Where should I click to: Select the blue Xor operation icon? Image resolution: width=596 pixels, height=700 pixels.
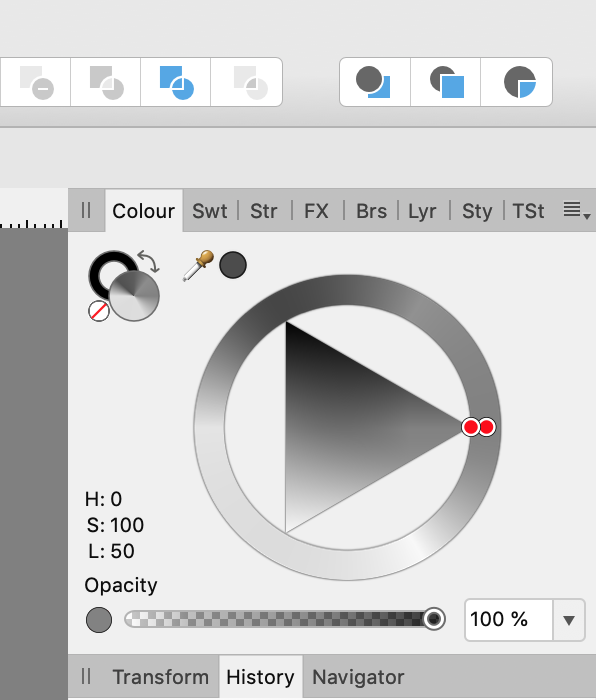pyautogui.click(x=176, y=82)
